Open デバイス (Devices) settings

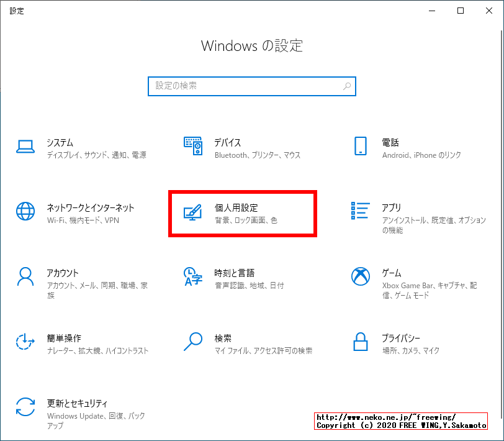(242, 148)
